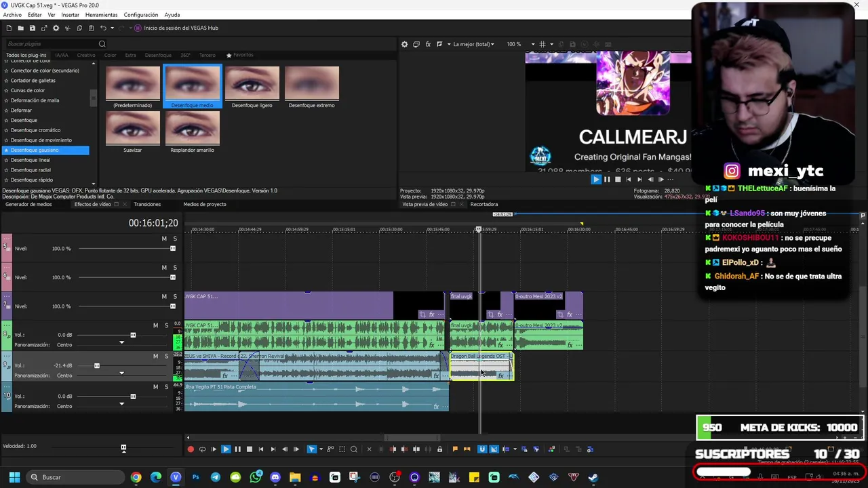Click timeline Play button in transport bar
868x488 pixels.
[x=226, y=449]
